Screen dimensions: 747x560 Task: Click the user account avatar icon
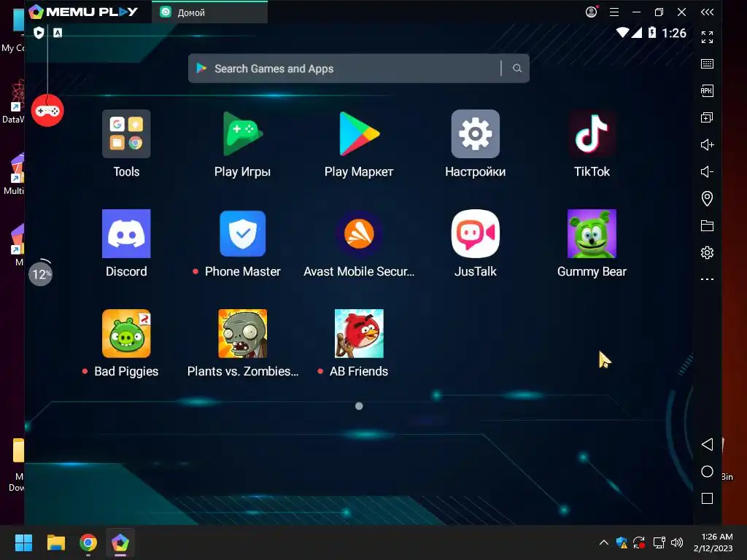point(591,12)
